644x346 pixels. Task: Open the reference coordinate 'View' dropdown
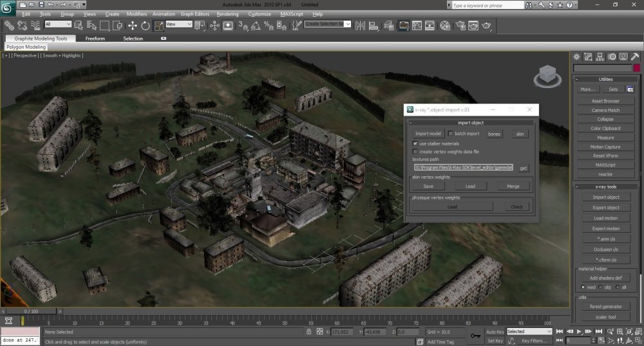click(x=179, y=24)
